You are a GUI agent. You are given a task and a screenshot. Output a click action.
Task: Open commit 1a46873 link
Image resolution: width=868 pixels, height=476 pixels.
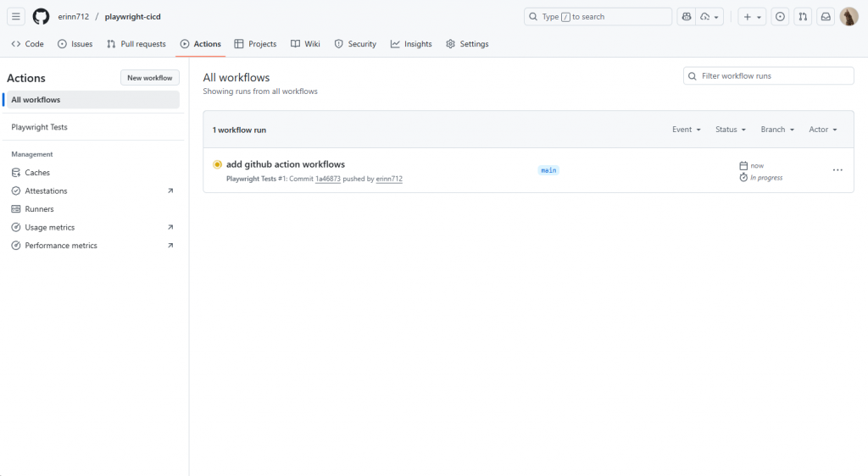tap(328, 179)
